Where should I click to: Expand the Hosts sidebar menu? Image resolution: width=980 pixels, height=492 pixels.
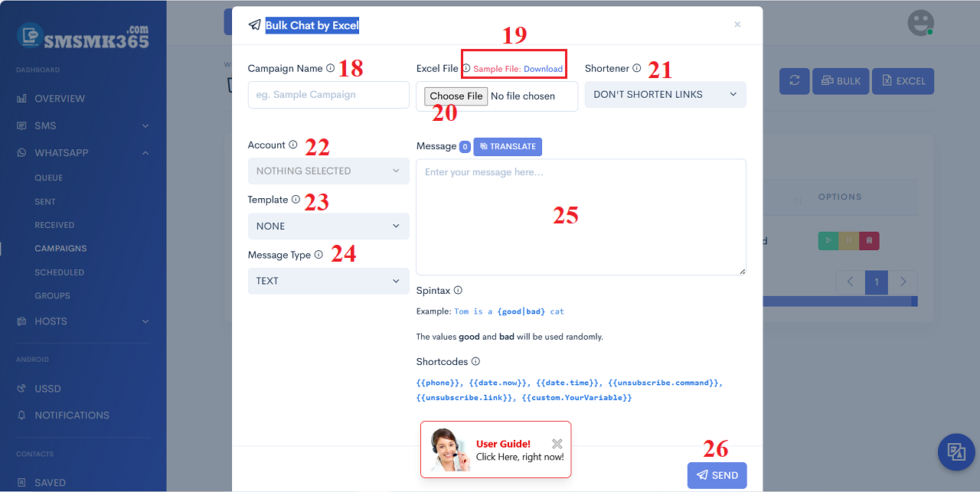[83, 321]
